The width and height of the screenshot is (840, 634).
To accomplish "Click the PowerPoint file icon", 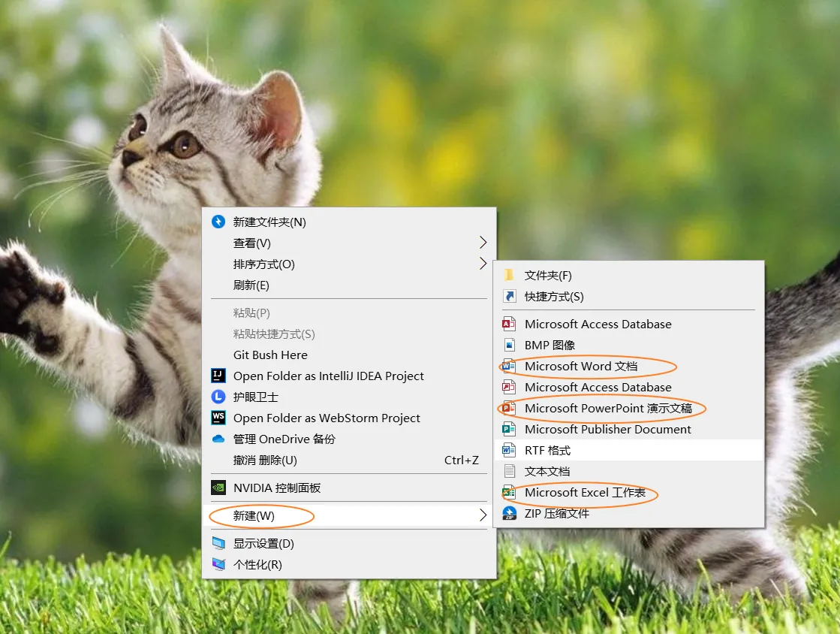I will (x=509, y=409).
